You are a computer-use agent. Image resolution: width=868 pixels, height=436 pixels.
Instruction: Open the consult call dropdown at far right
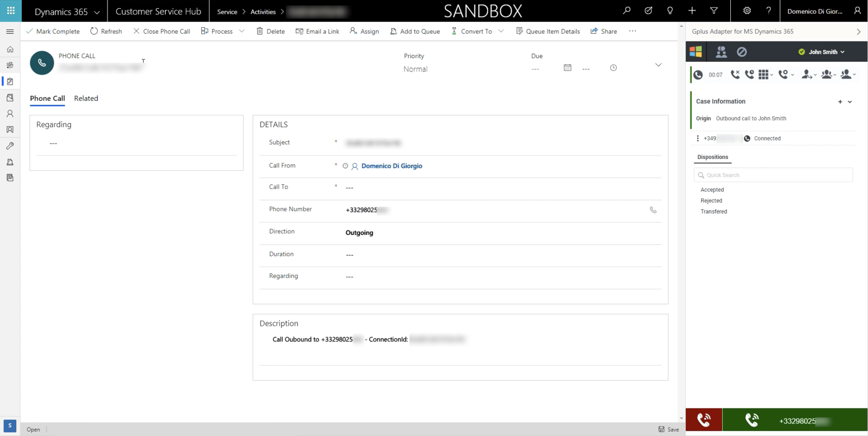click(848, 74)
